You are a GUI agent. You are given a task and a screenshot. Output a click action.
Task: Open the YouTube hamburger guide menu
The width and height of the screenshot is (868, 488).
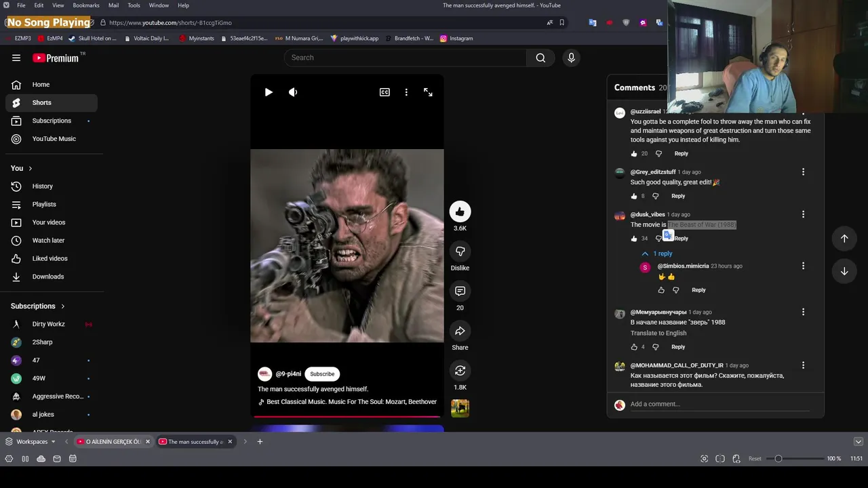16,58
